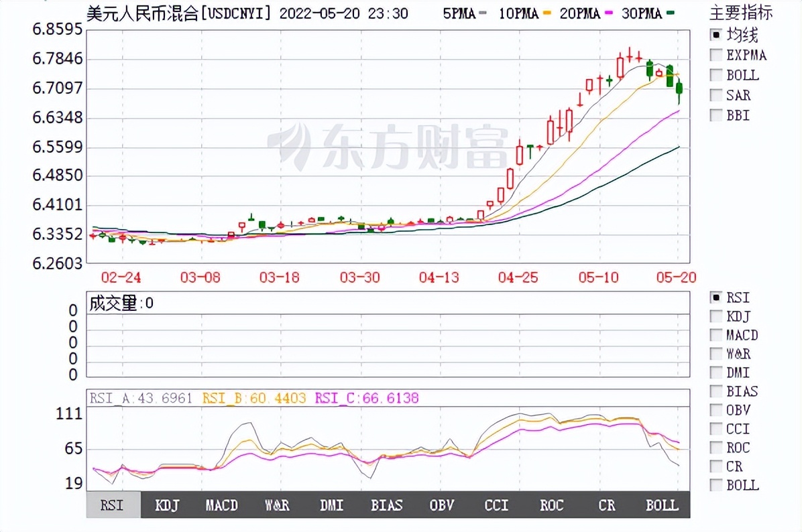Switch to the CR indicator panel
The height and width of the screenshot is (532, 802).
tap(606, 505)
